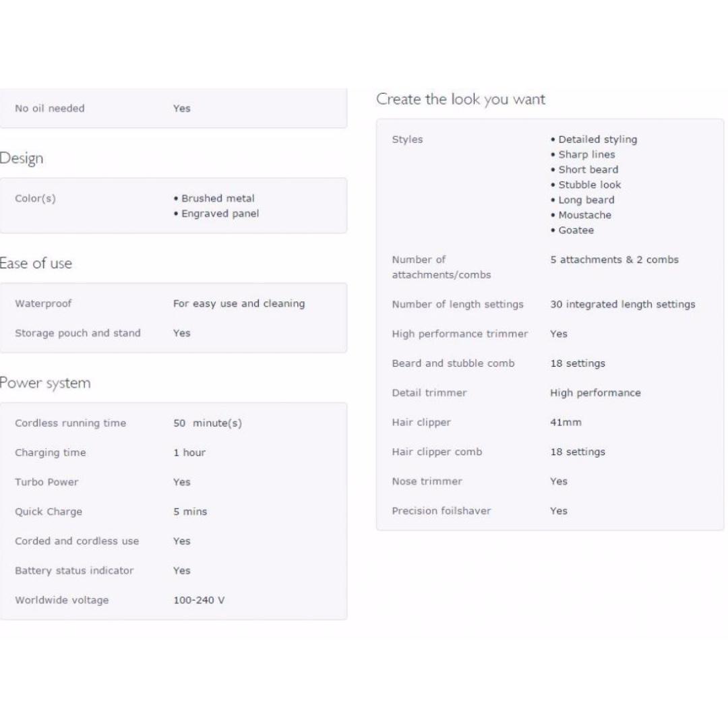Select the '100-240 V' voltage value
The image size is (728, 728).
pos(199,601)
